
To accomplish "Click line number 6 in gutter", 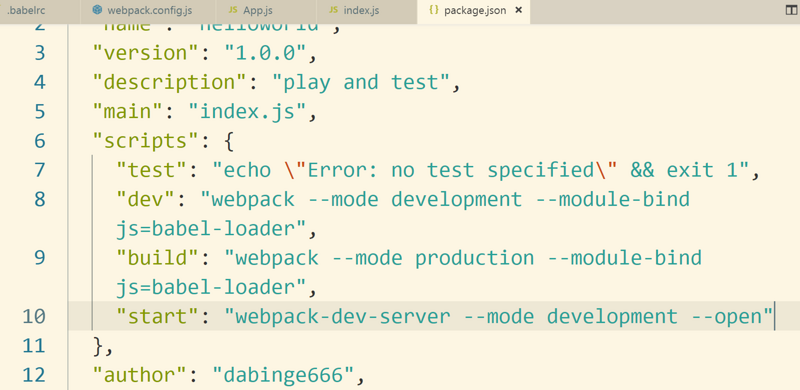I will (40, 140).
